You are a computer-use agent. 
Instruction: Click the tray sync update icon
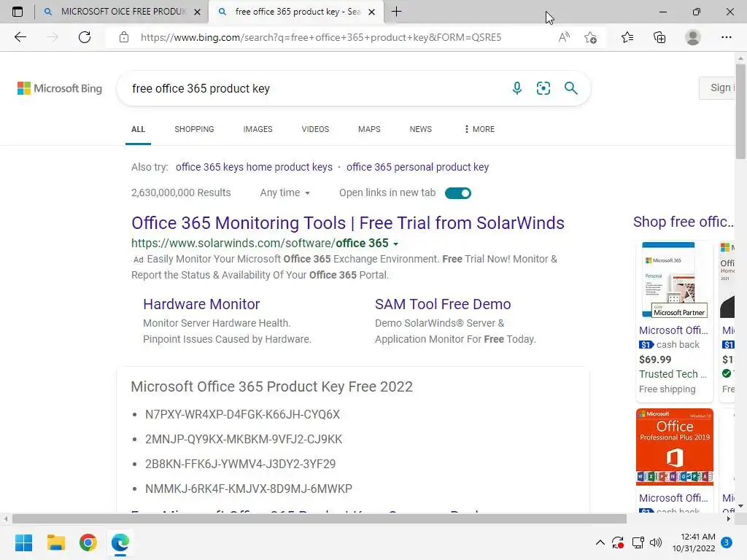(618, 542)
